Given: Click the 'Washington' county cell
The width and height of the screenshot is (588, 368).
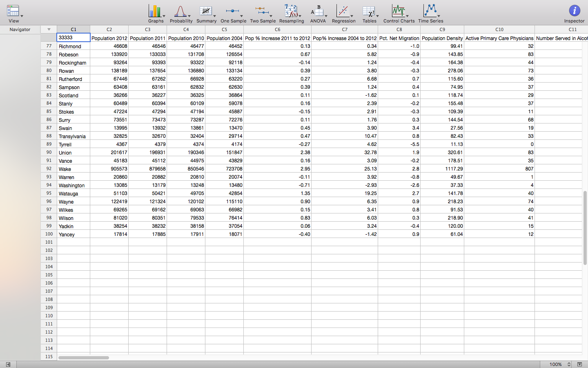Looking at the screenshot, I should [x=73, y=185].
